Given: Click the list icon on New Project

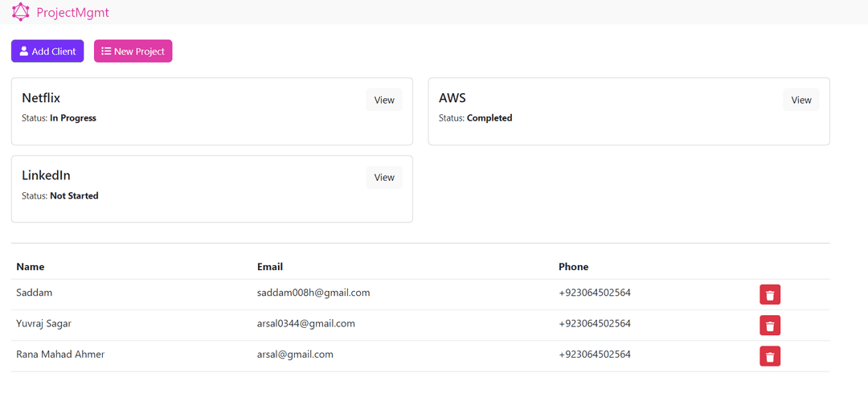Looking at the screenshot, I should (x=106, y=51).
